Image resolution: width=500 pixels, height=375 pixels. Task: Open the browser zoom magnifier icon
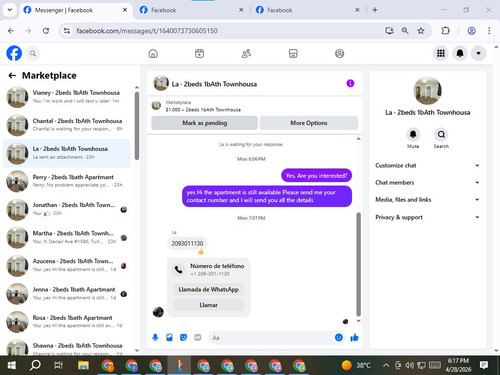(x=405, y=31)
